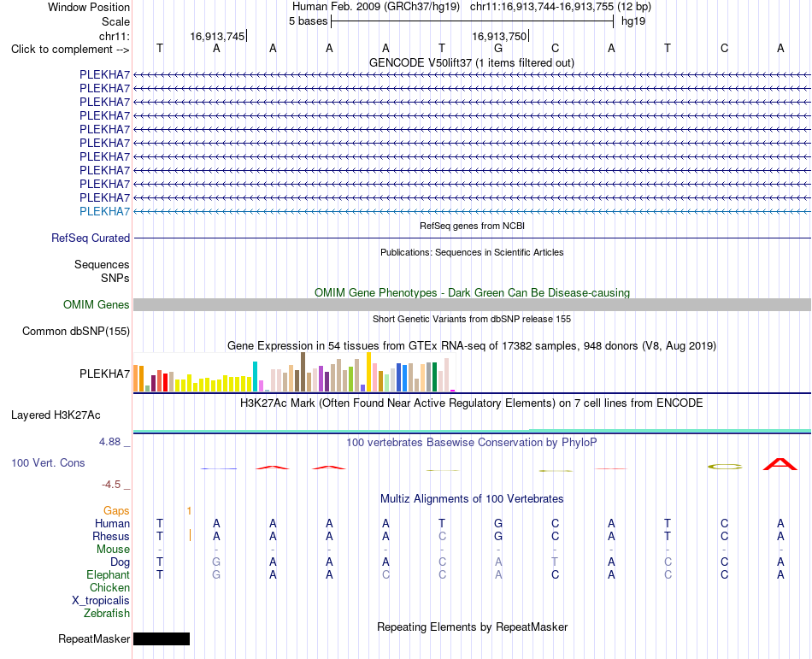Click the X_tropicalis species row label

(x=101, y=601)
